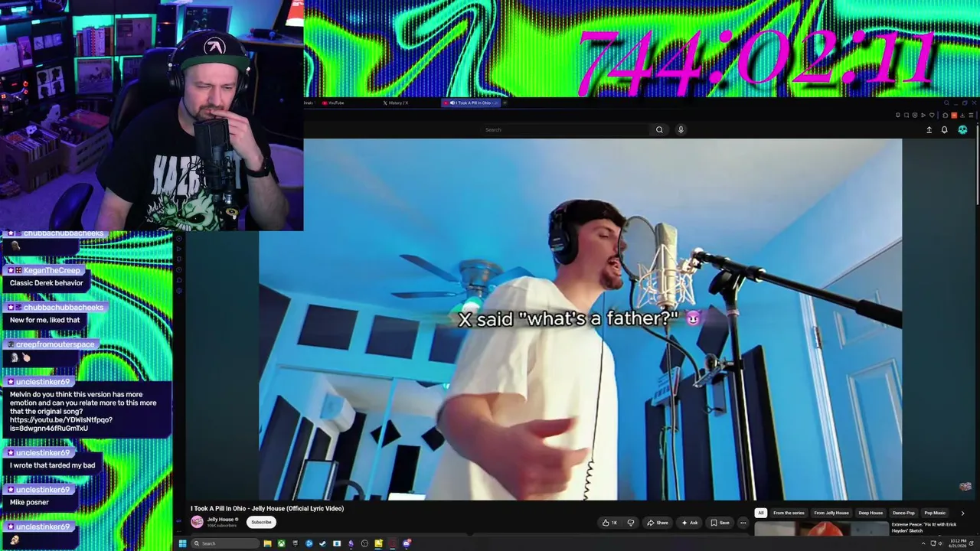
Task: Like the video with thumbs up
Action: tap(609, 523)
